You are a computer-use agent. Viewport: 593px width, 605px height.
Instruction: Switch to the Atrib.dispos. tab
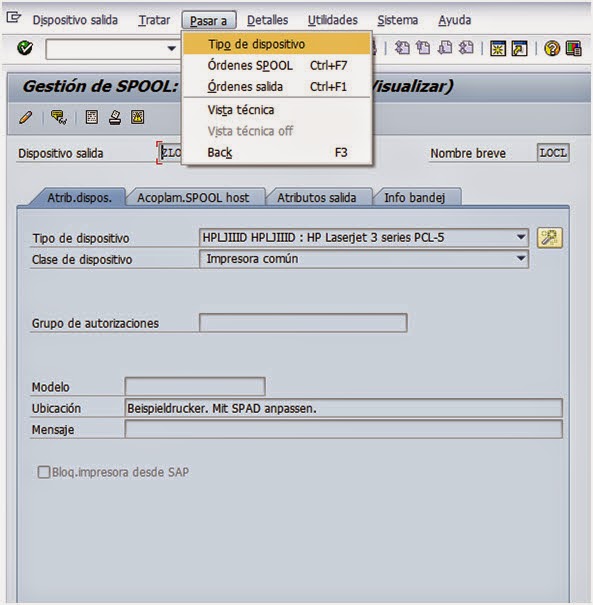pos(79,198)
